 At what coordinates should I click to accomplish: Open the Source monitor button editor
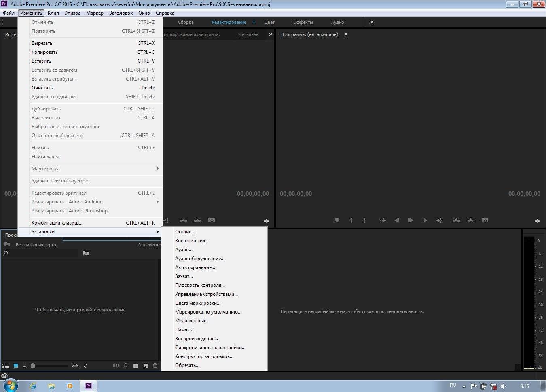coord(266,221)
